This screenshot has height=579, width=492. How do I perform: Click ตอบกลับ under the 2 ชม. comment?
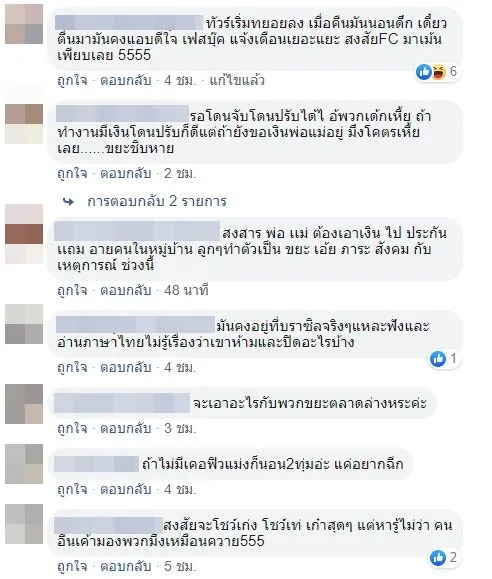click(126, 174)
